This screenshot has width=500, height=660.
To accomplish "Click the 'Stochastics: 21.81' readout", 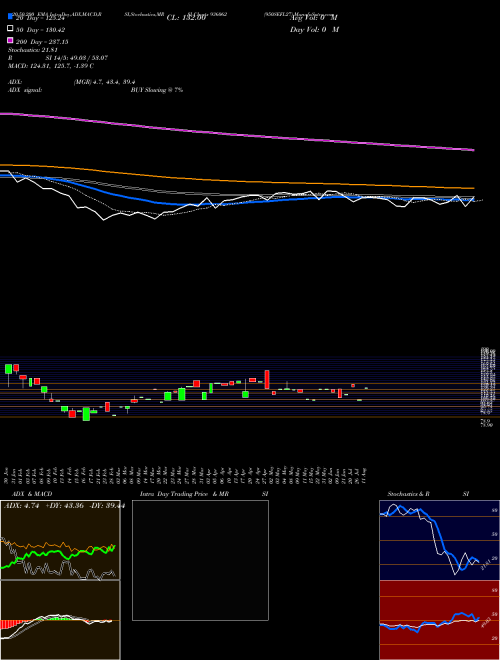I will click(x=33, y=50).
